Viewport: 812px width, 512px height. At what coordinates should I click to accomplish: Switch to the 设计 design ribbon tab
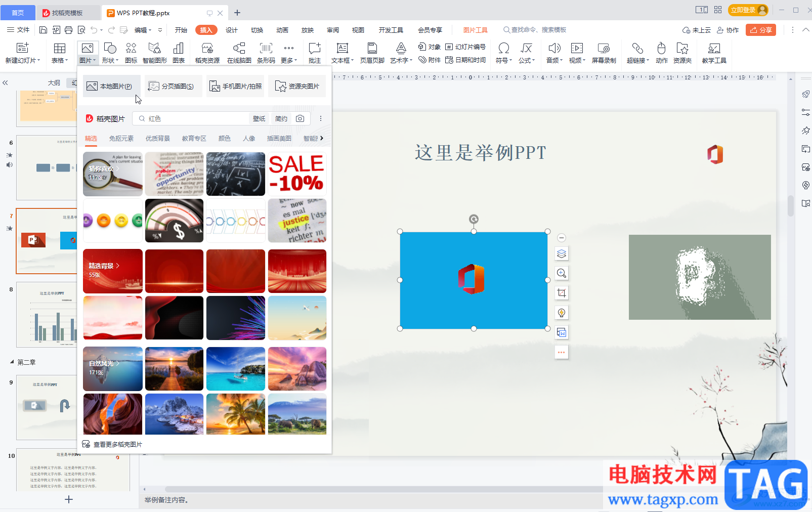pos(232,30)
